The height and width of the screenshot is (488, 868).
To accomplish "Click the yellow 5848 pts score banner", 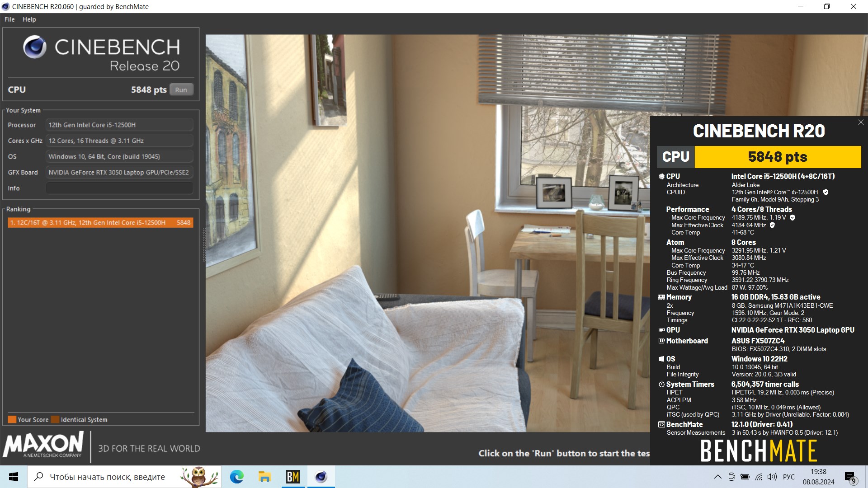I will tap(778, 157).
